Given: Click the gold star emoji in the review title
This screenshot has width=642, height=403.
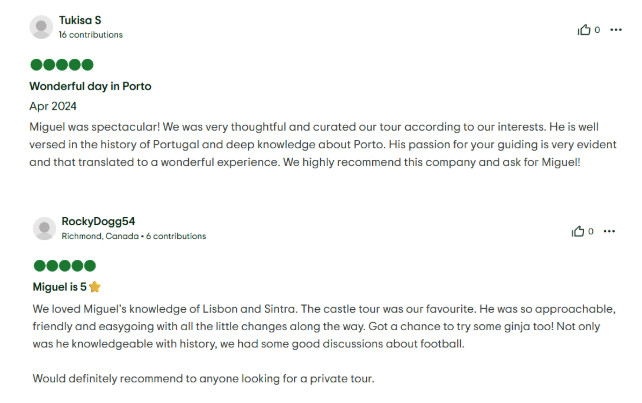Looking at the screenshot, I should point(95,287).
